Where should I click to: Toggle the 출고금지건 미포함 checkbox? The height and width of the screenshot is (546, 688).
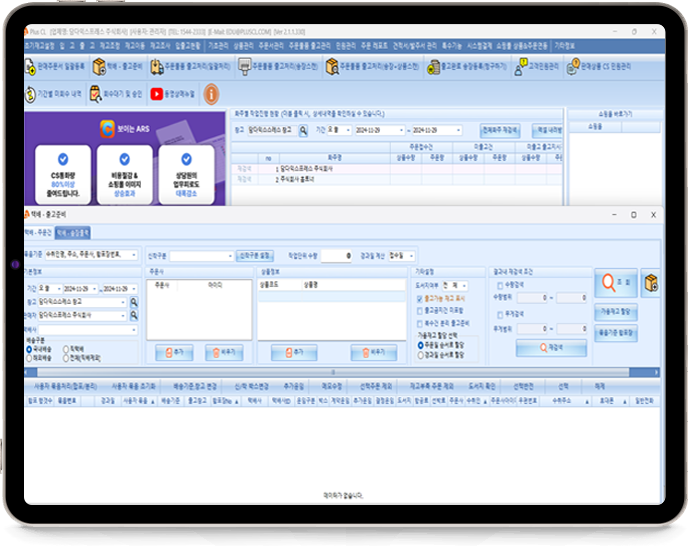pyautogui.click(x=419, y=311)
